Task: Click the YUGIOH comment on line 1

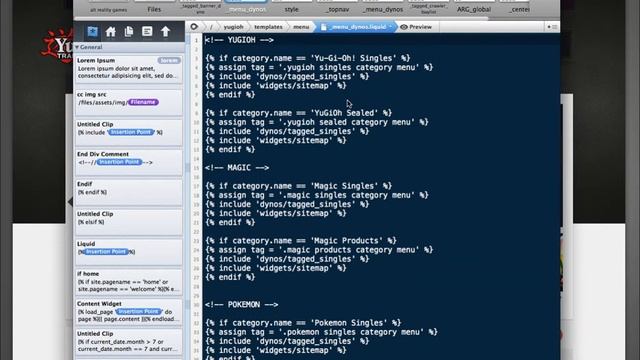Action: [x=239, y=40]
